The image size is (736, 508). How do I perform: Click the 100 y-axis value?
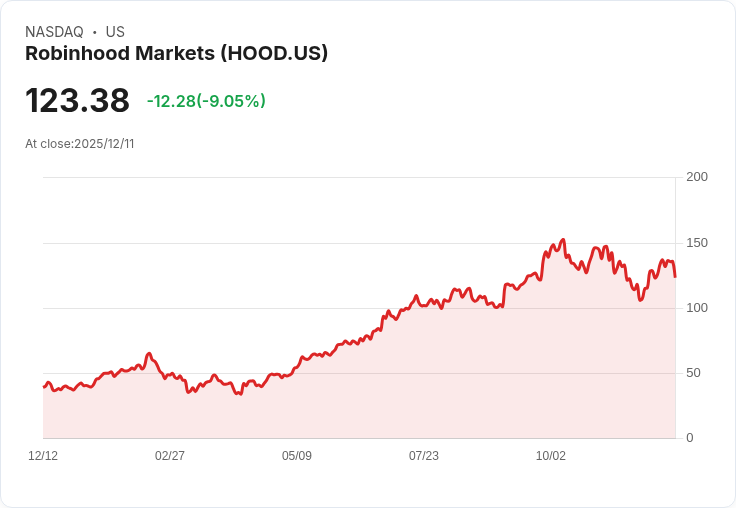tap(696, 308)
